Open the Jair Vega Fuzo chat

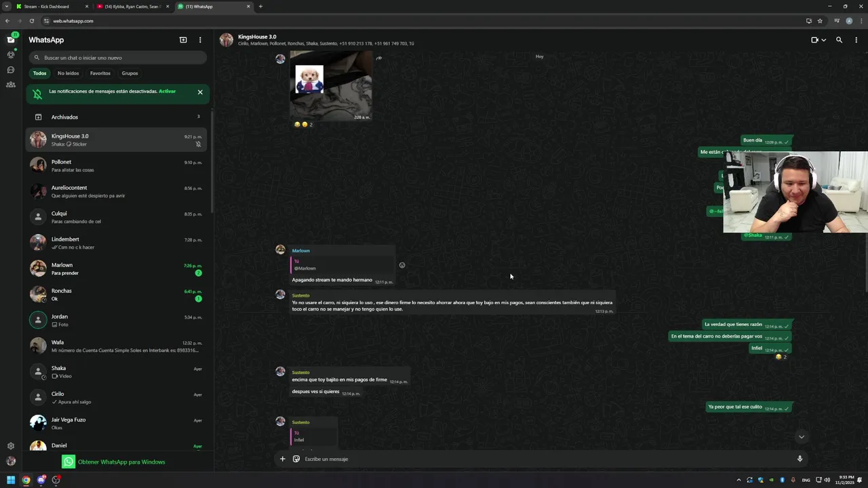[x=117, y=423]
